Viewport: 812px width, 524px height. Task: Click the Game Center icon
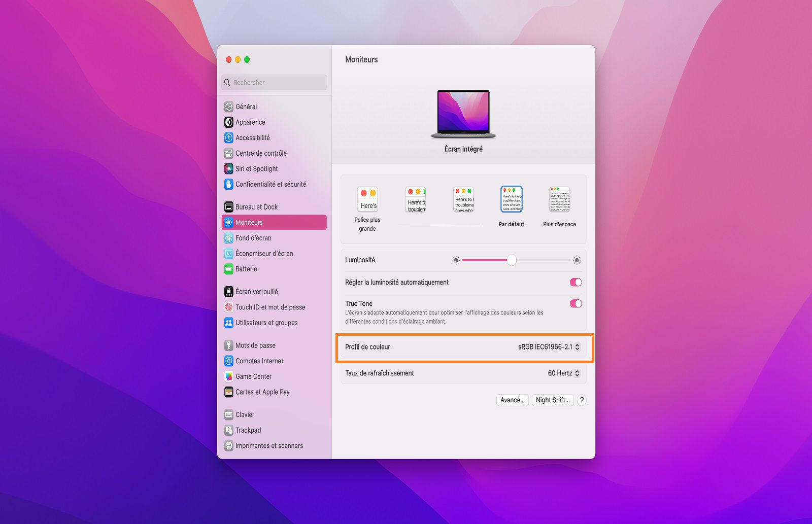pyautogui.click(x=229, y=376)
